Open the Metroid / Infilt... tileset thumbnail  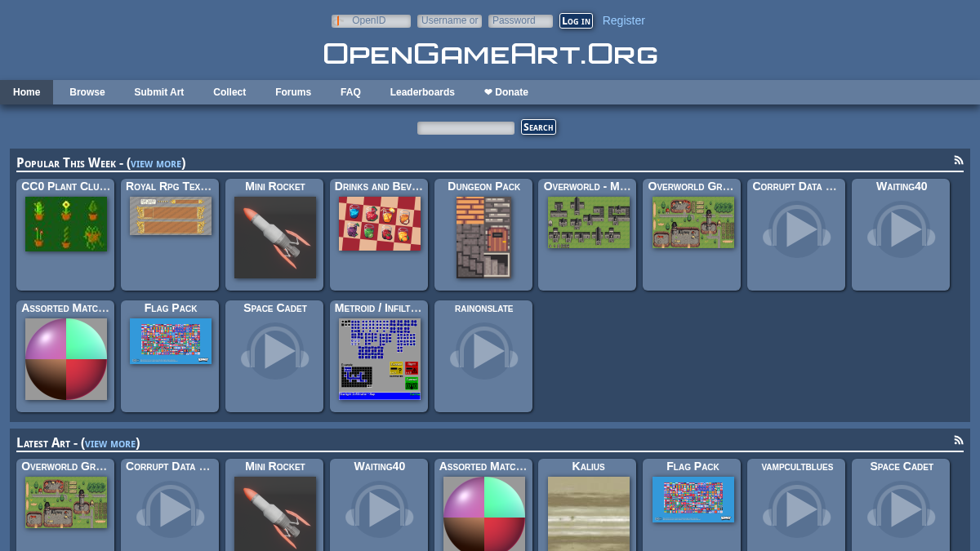[x=380, y=359]
